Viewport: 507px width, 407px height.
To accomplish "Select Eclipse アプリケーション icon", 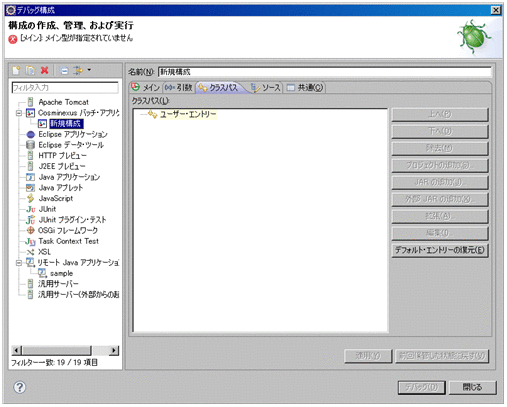I will tap(30, 134).
